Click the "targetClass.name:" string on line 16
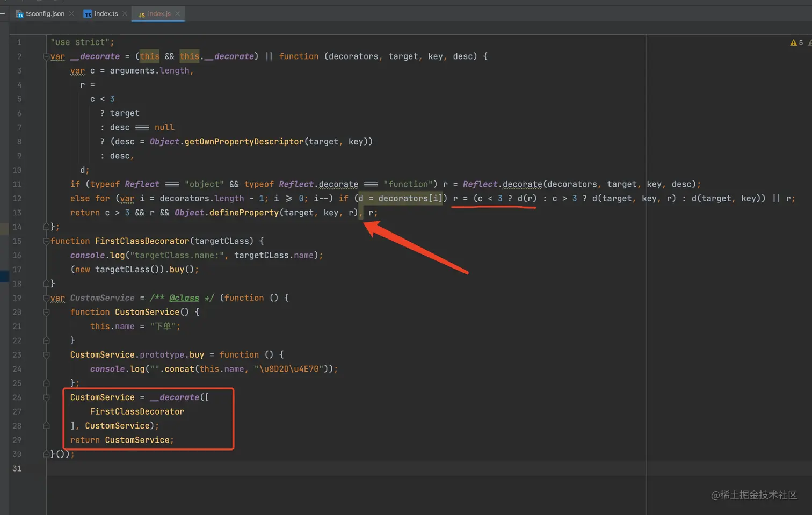Screen dimensions: 812x515 (179, 256)
